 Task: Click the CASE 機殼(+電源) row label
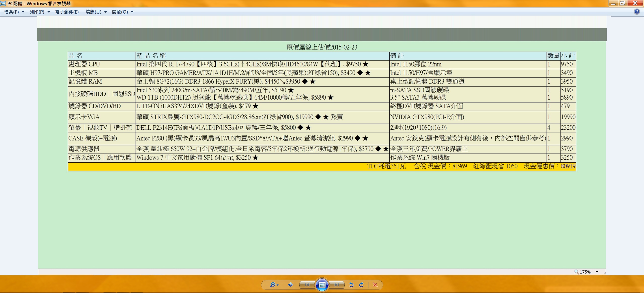click(x=93, y=138)
